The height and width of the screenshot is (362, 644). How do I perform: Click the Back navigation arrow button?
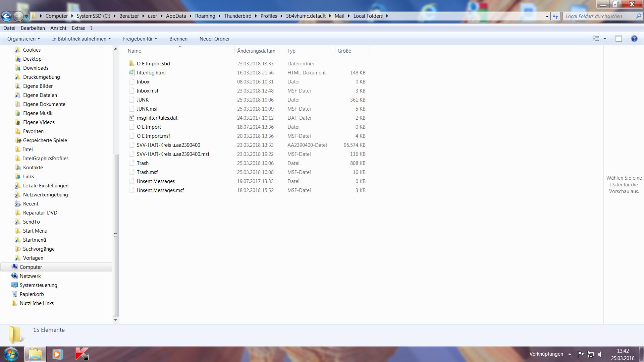click(6, 16)
